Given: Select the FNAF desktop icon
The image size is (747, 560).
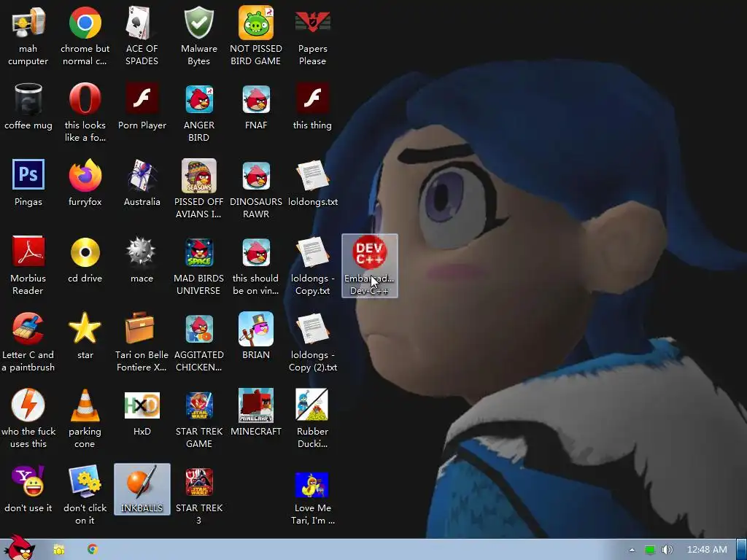Looking at the screenshot, I should (256, 106).
